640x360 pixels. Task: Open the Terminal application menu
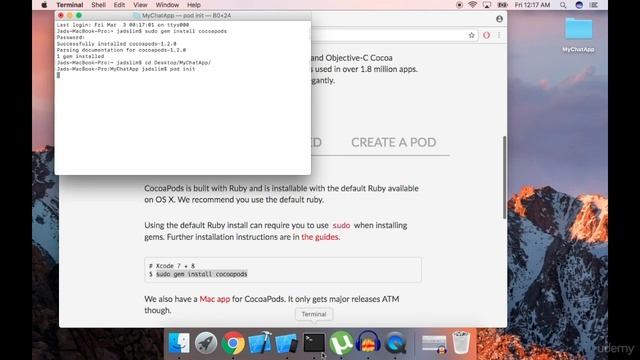(69, 5)
